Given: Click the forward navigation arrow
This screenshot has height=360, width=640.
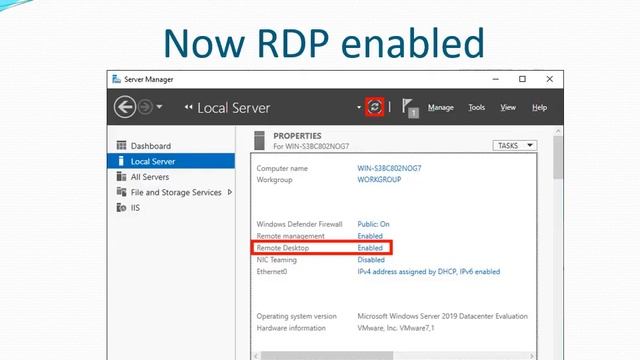Looking at the screenshot, I should click(145, 107).
